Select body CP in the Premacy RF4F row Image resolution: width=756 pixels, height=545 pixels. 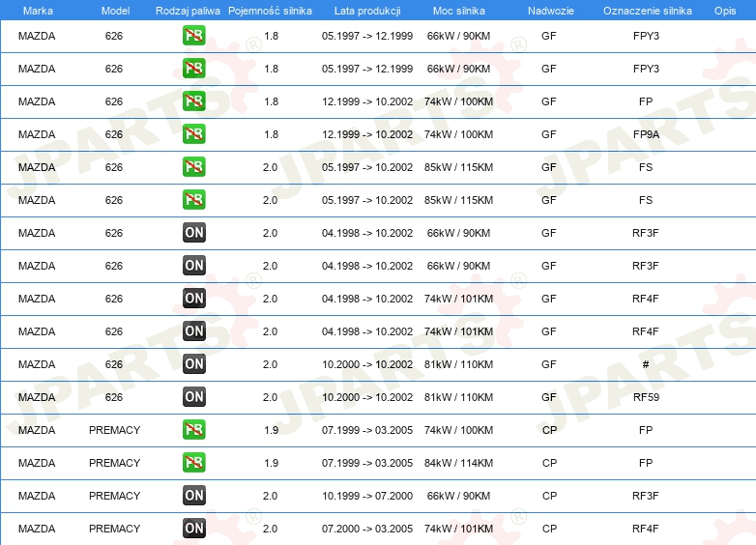(x=550, y=529)
